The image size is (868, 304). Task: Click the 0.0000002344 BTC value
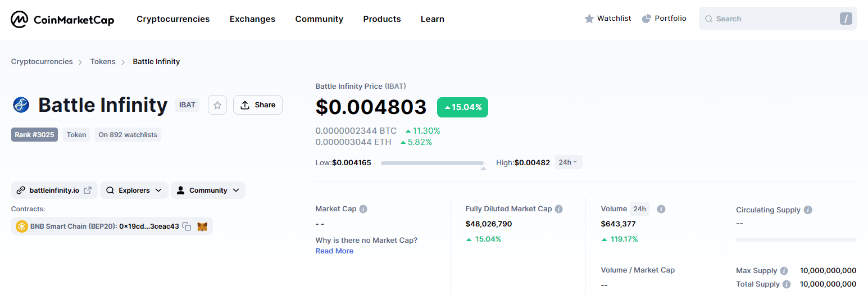pos(356,131)
